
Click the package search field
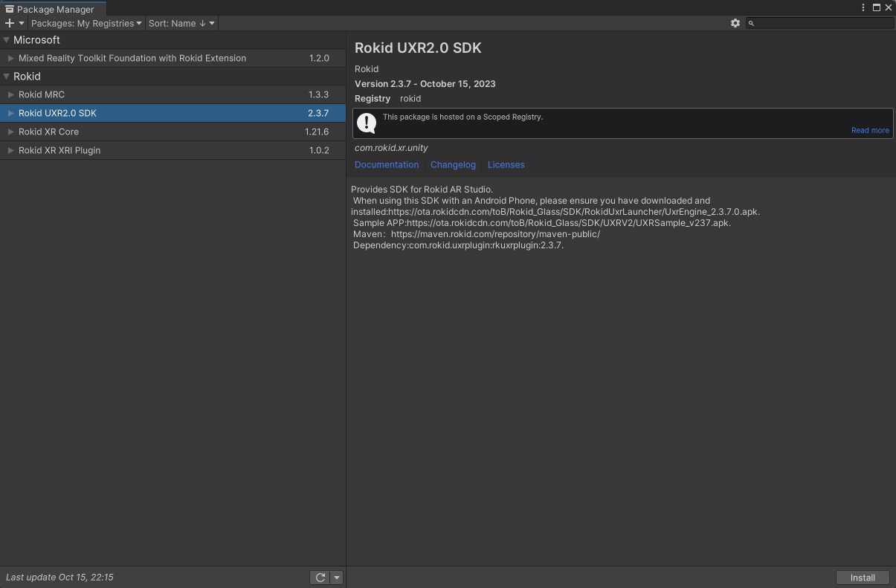(820, 23)
